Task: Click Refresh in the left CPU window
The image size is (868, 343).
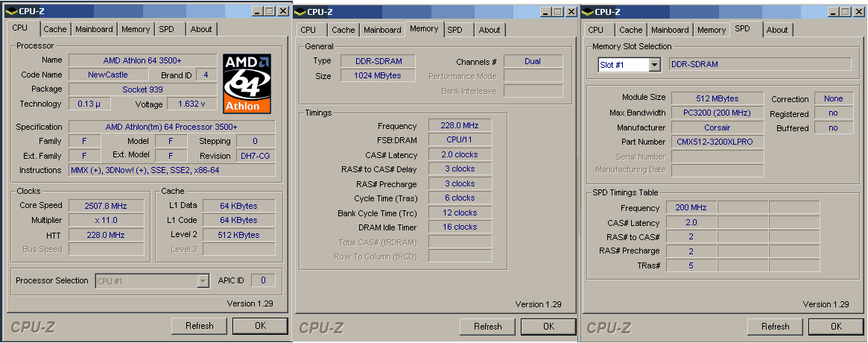Action: tap(199, 326)
